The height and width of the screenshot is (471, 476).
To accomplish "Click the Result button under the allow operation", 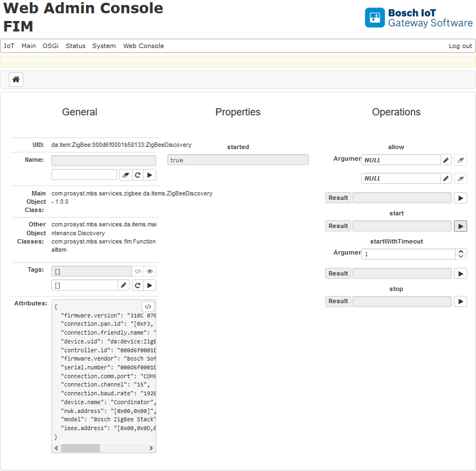I will (x=337, y=197).
